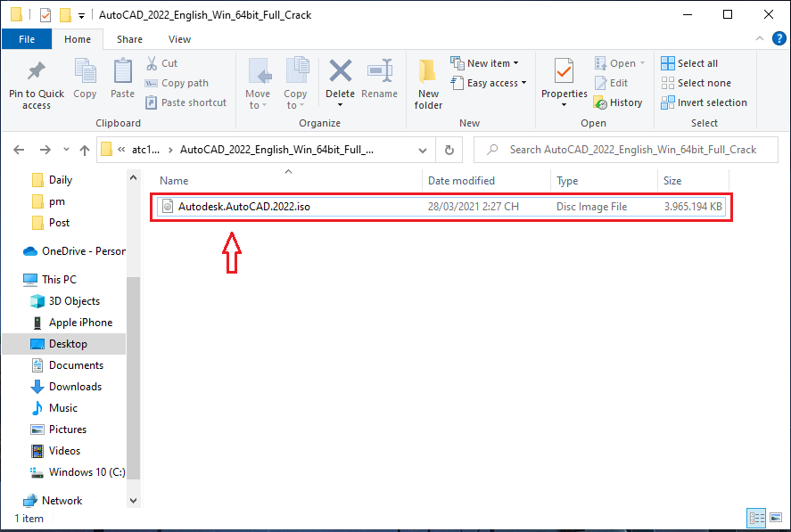Expand the Properties dropdown arrow
This screenshot has height=532, width=791.
click(x=564, y=105)
